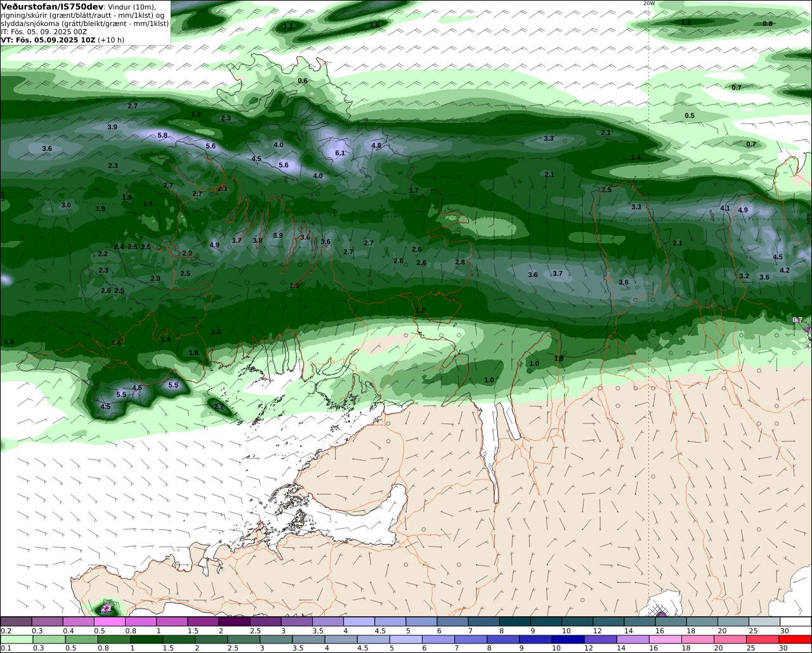Click the 1.2 precipitation value
Screen dimensions: 812x653
(x=420, y=310)
